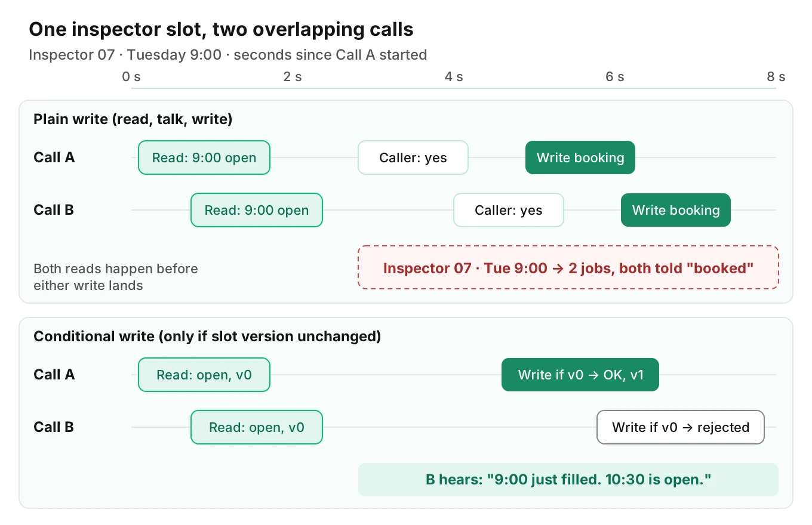This screenshot has height=525, width=812.
Task: Click the 'Call A' label under Conditional write
Action: [54, 375]
